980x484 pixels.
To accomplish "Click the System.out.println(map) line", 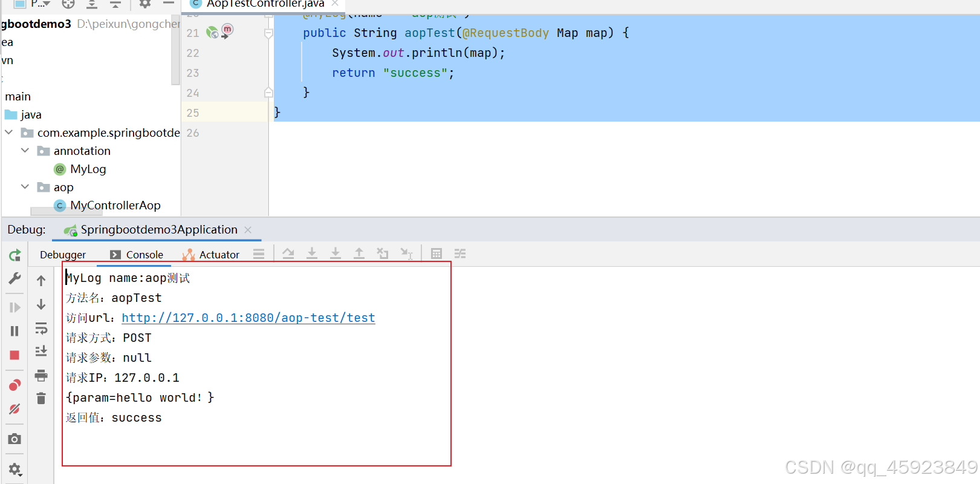I will [418, 53].
